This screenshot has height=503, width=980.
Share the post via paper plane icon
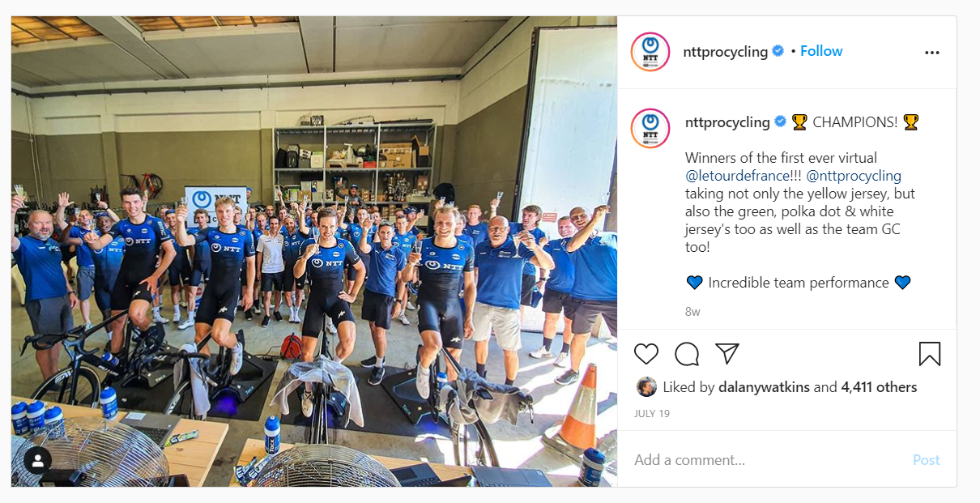click(x=727, y=353)
